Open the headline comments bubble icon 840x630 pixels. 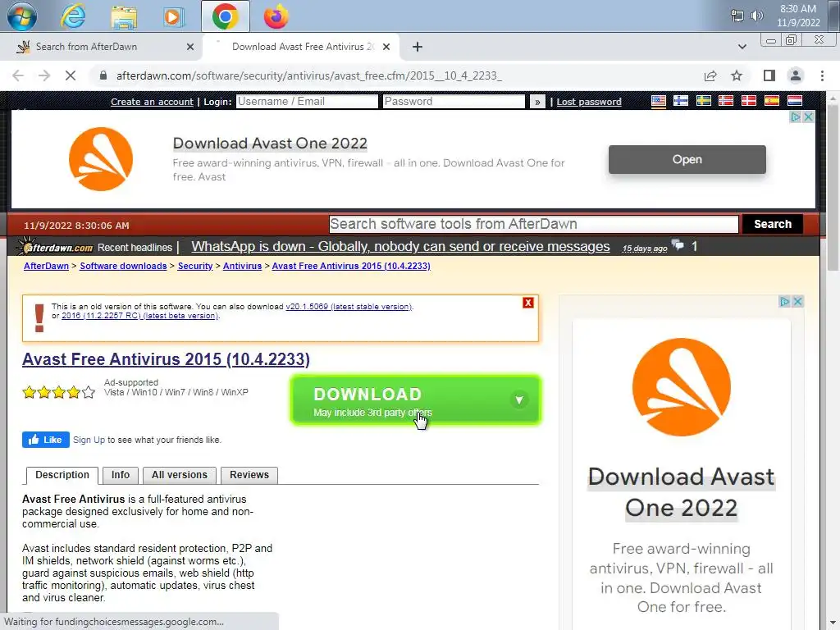pyautogui.click(x=678, y=245)
